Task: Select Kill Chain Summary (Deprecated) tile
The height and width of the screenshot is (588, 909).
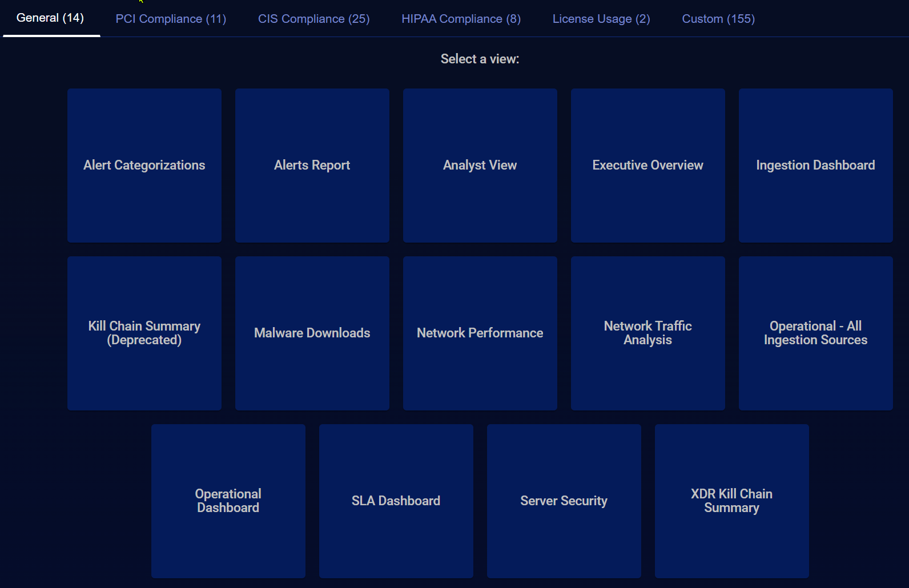Action: click(144, 333)
